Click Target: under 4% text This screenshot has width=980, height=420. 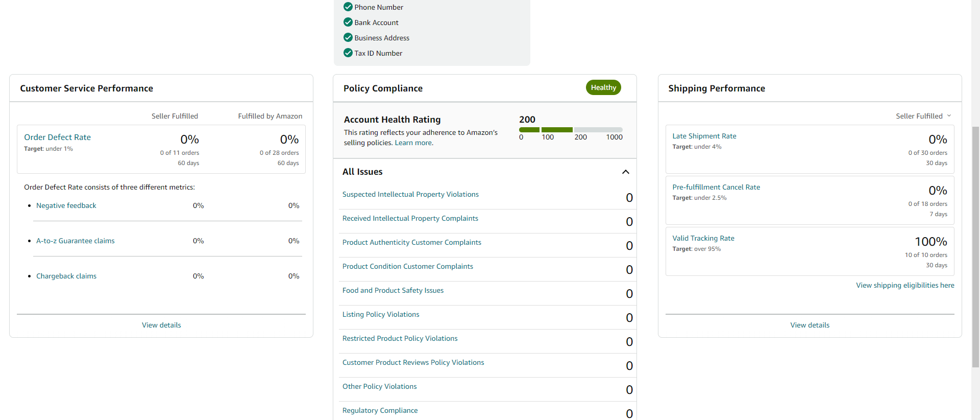pos(697,147)
